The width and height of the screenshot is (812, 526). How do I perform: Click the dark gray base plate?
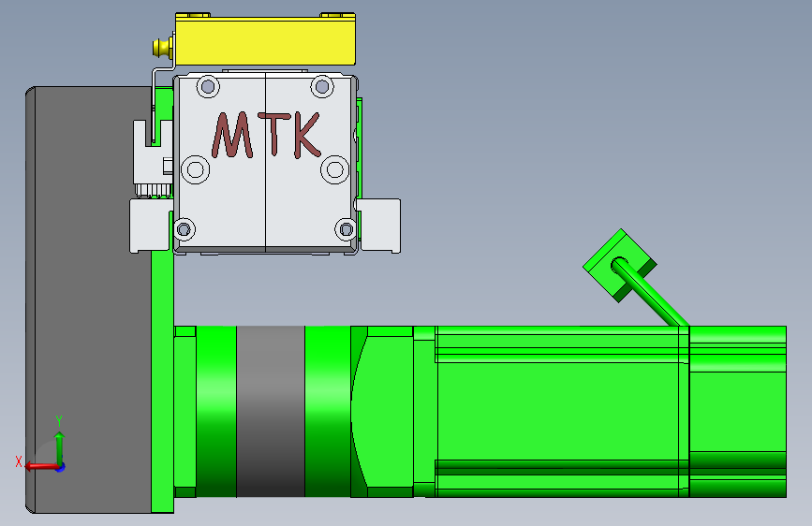(88, 300)
